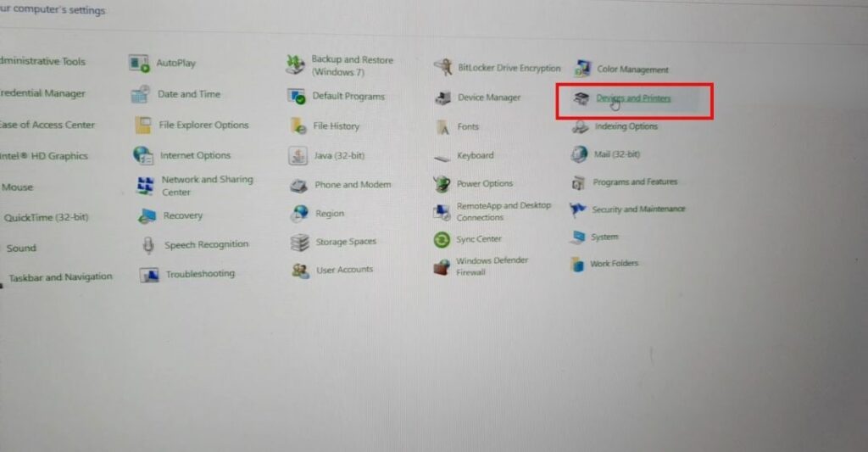Open Network and Sharing Center
Image resolution: width=868 pixels, height=452 pixels.
[x=207, y=186]
